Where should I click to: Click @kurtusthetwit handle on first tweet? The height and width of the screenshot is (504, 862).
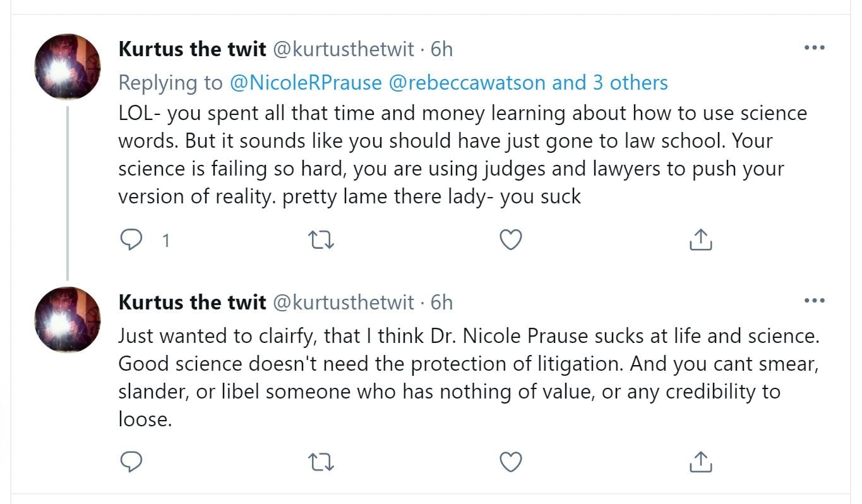(x=344, y=49)
